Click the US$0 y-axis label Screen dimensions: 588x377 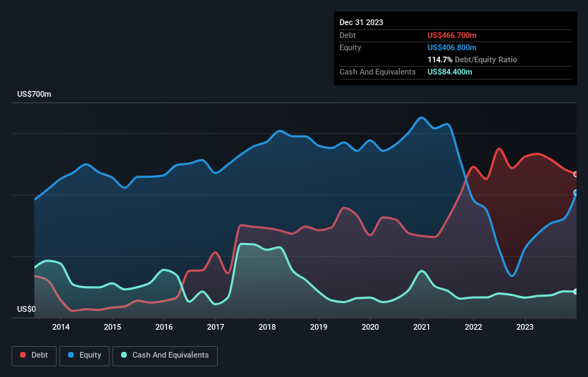tap(26, 309)
